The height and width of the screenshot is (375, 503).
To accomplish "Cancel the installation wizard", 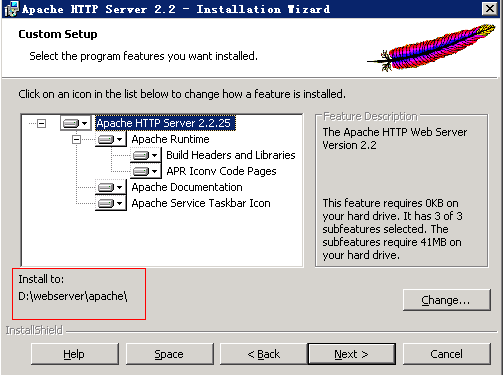I will 447,354.
